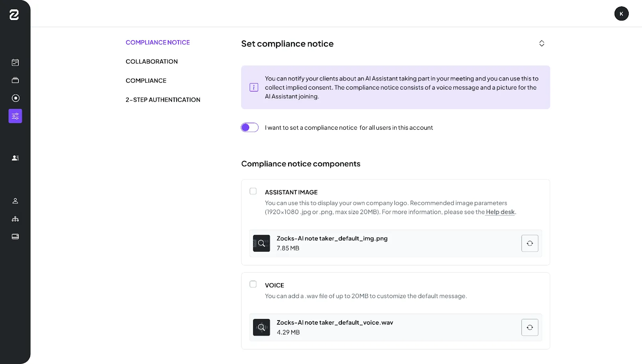Switch to the COLLABORATION section
Screen dimensions: 642x364
point(152,61)
